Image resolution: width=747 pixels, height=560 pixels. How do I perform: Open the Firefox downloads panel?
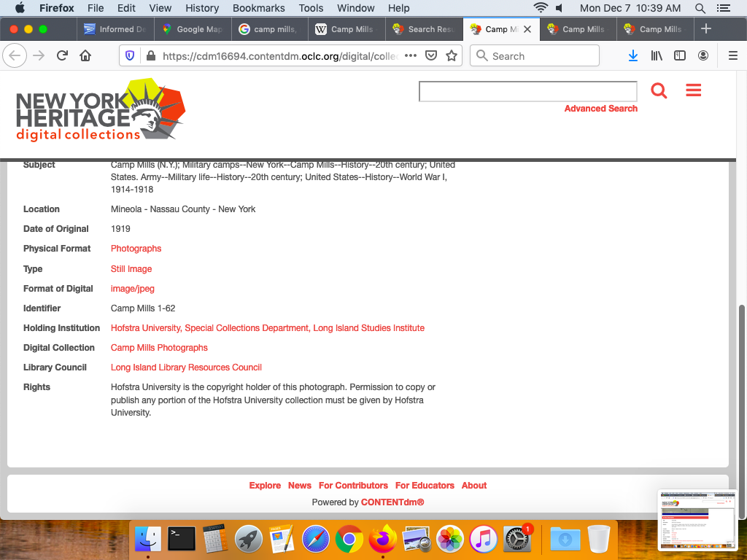point(633,56)
